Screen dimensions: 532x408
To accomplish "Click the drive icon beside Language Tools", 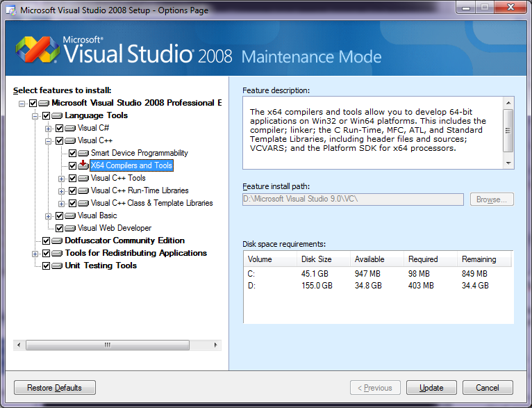I will pos(57,116).
